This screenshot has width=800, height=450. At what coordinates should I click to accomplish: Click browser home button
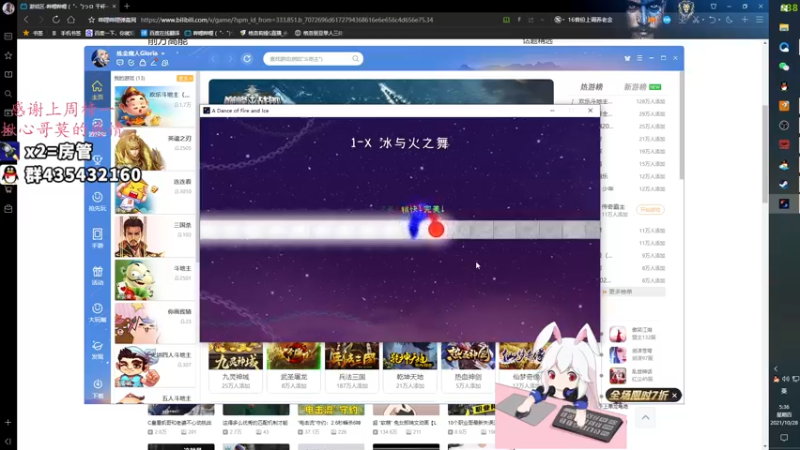coord(71,19)
